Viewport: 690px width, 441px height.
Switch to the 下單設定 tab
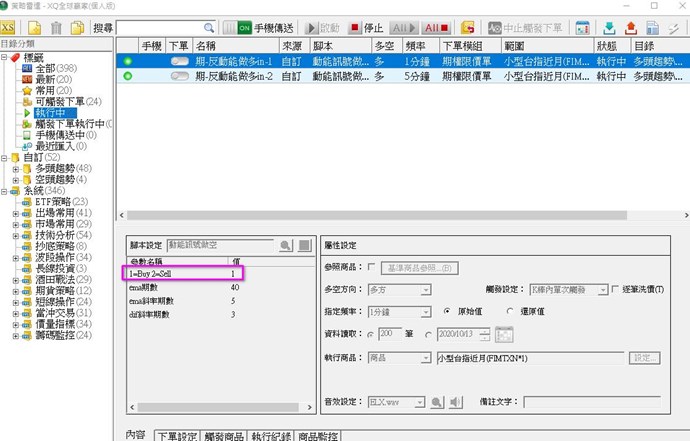[x=175, y=435]
